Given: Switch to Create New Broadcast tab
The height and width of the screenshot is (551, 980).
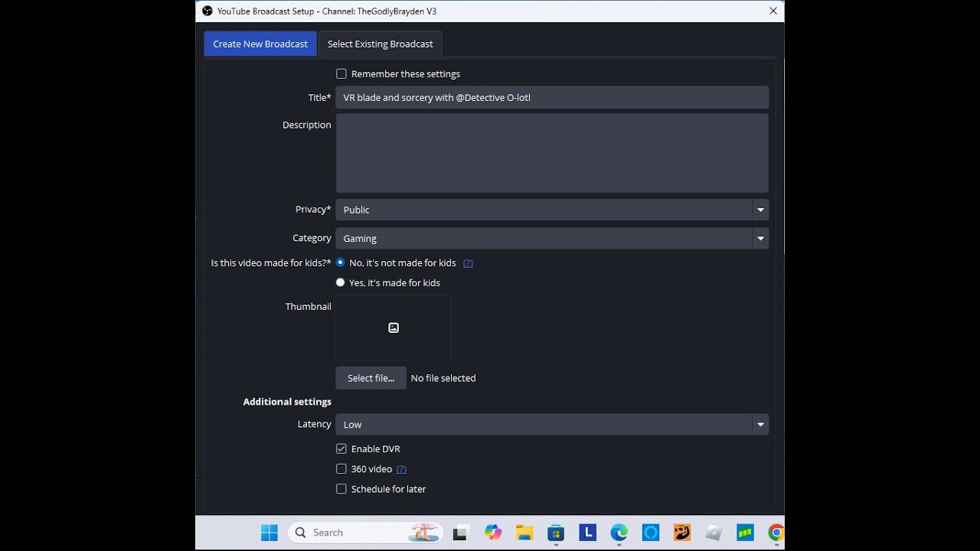Looking at the screenshot, I should [260, 44].
